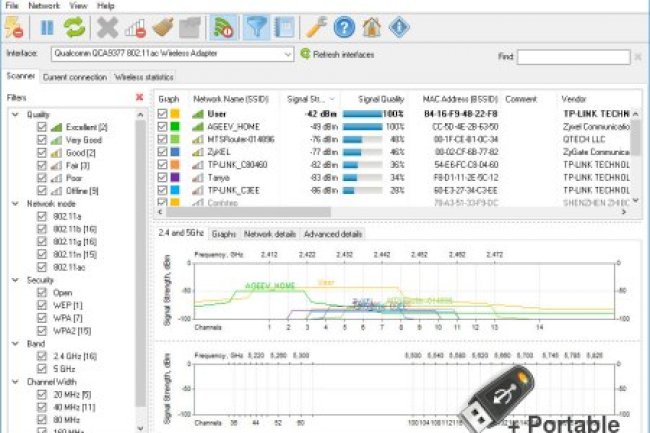Click into the Find search field
The width and height of the screenshot is (650, 433).
(574, 57)
